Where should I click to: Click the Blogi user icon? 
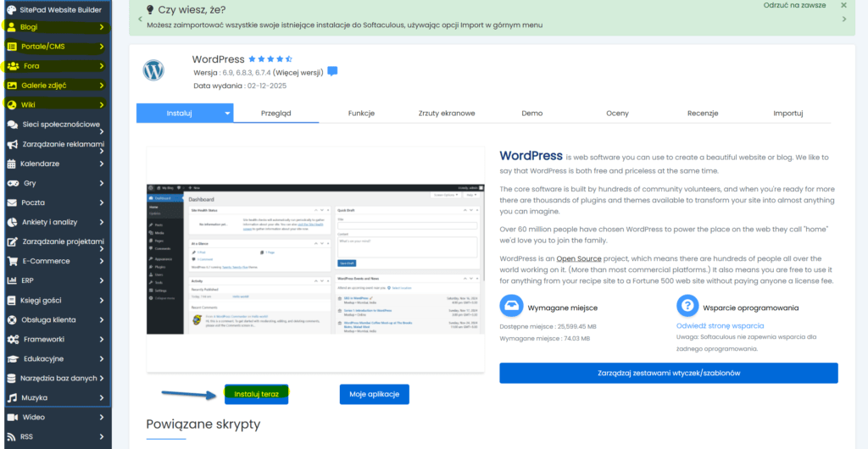(12, 27)
